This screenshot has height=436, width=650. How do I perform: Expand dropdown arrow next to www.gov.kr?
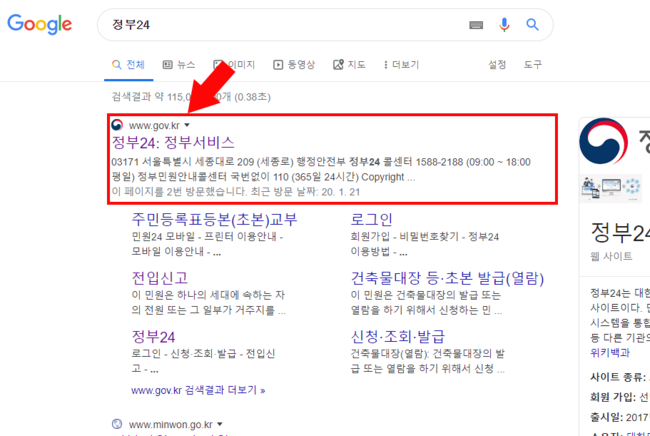coord(187,125)
